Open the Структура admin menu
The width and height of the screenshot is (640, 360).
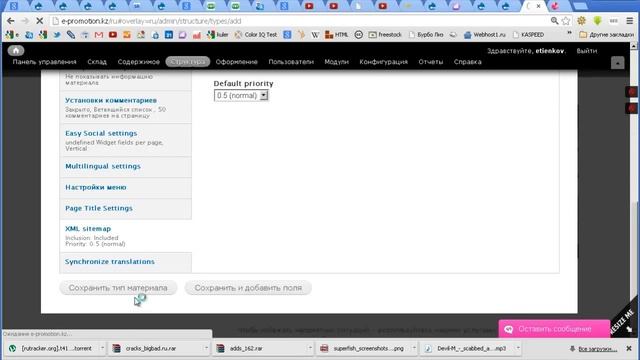[x=188, y=62]
